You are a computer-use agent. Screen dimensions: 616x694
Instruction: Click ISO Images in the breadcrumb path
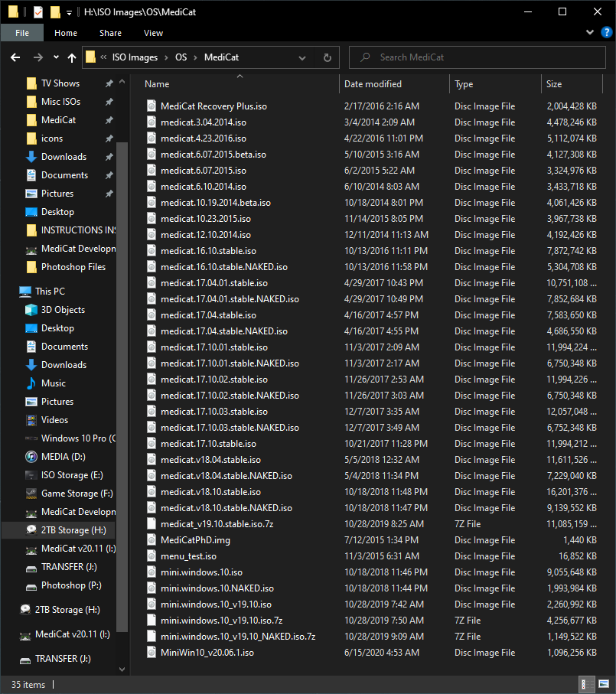click(x=135, y=57)
